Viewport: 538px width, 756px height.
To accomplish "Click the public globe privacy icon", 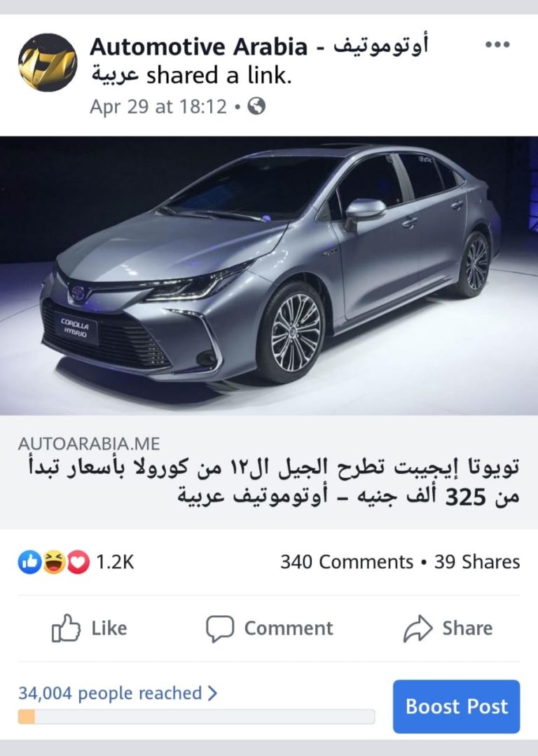I will [x=256, y=106].
